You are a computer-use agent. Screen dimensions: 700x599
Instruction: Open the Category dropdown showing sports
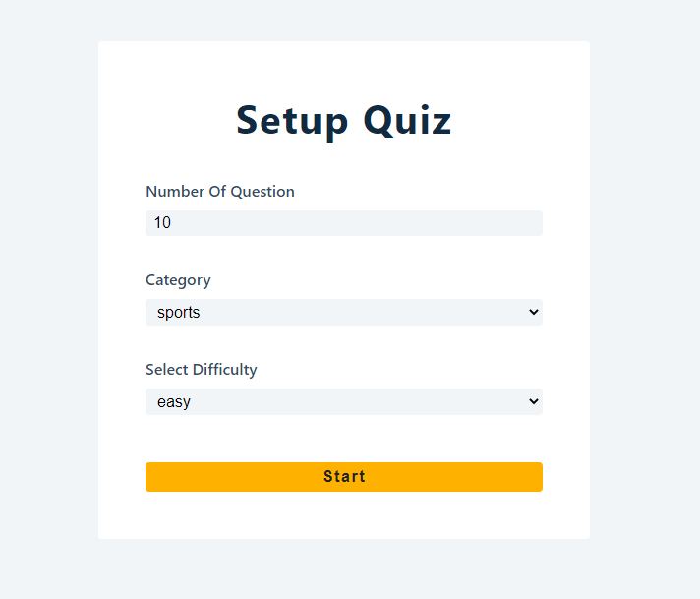click(344, 312)
